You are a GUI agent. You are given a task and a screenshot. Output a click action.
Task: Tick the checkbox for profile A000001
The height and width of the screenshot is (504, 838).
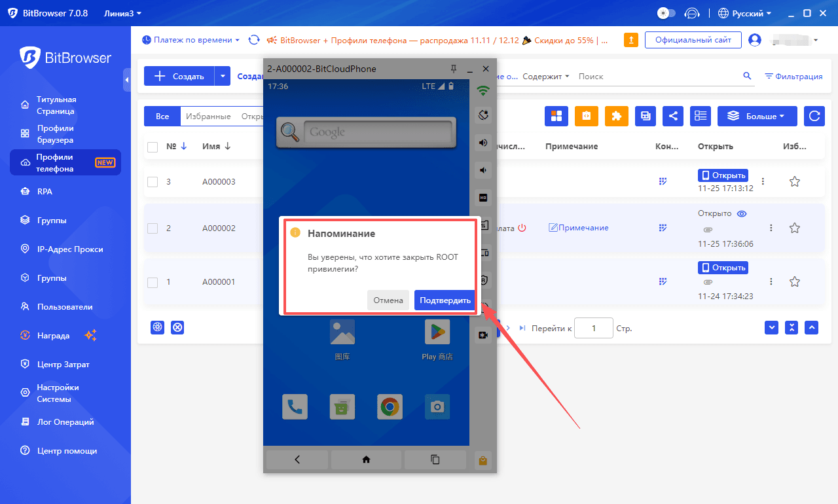(x=153, y=282)
